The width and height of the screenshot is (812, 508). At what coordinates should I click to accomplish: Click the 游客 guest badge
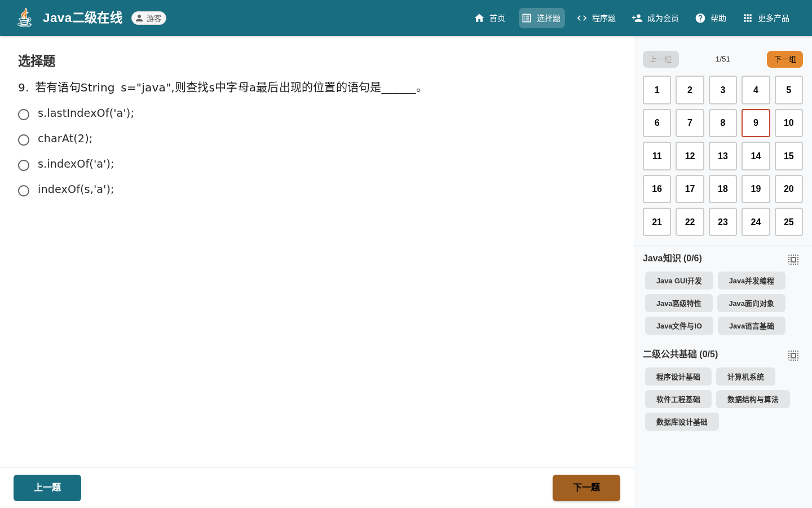pyautogui.click(x=149, y=18)
